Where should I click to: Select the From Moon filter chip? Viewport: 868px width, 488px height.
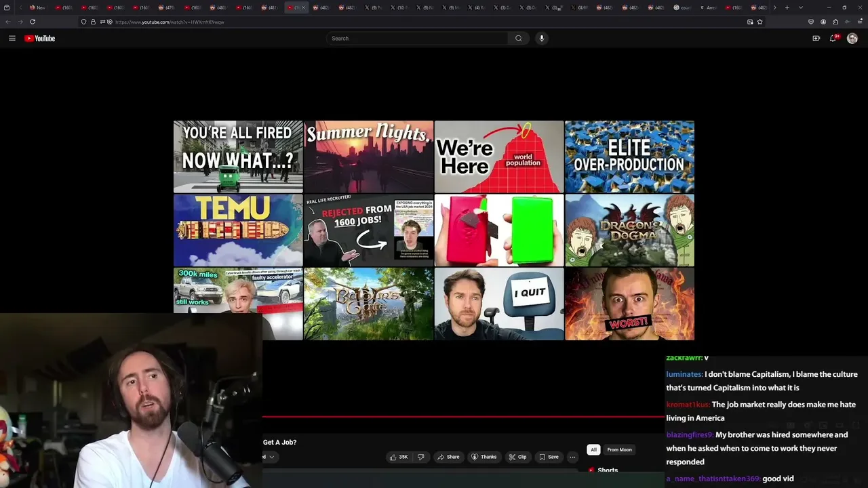(619, 449)
